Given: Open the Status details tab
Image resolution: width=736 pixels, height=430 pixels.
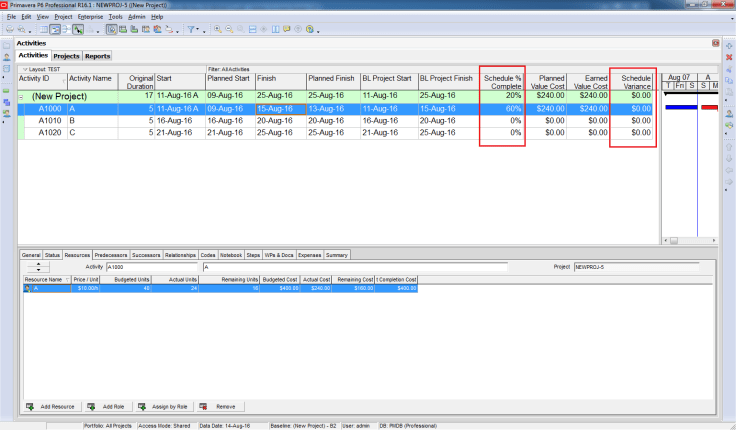Looking at the screenshot, I should click(52, 255).
